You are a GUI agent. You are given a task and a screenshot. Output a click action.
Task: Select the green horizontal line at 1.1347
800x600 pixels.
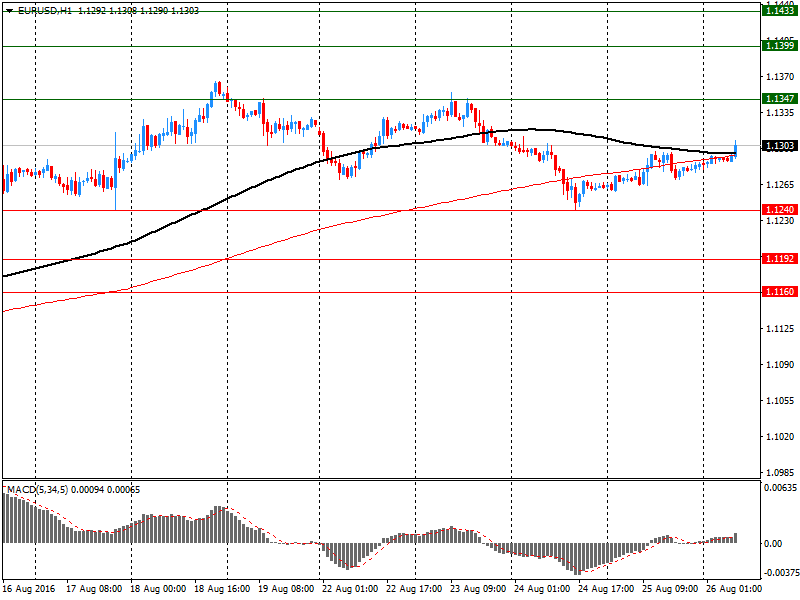[x=382, y=99]
